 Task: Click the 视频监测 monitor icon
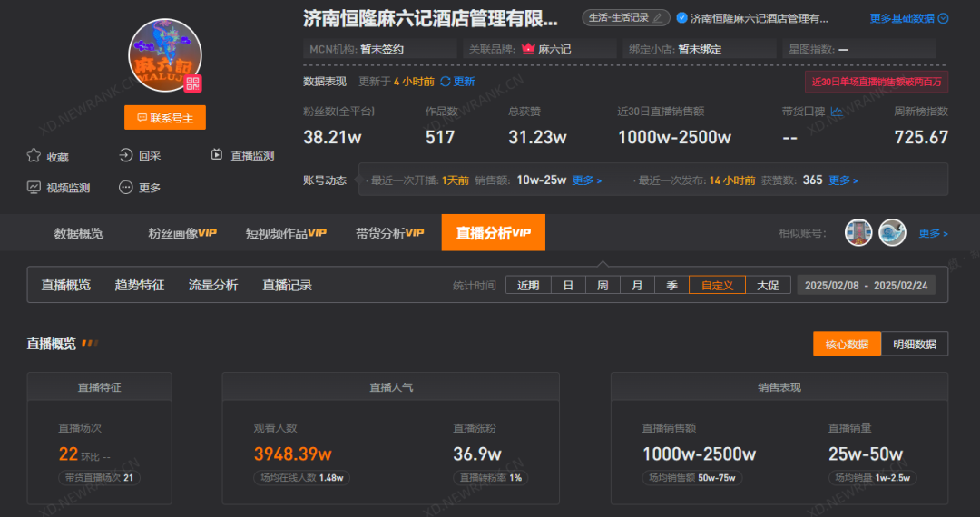[34, 188]
